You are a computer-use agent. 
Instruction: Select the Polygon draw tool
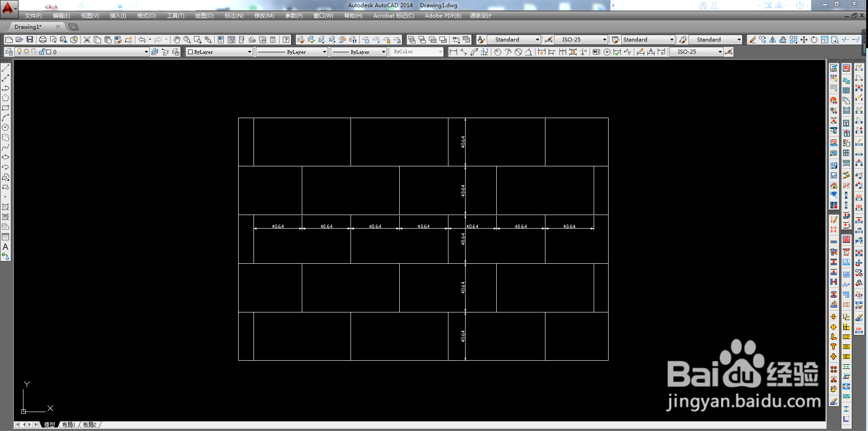(5, 98)
